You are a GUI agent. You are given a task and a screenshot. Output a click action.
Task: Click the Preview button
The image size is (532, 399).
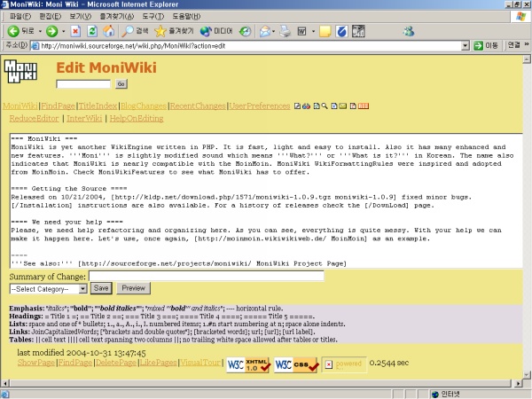[133, 288]
